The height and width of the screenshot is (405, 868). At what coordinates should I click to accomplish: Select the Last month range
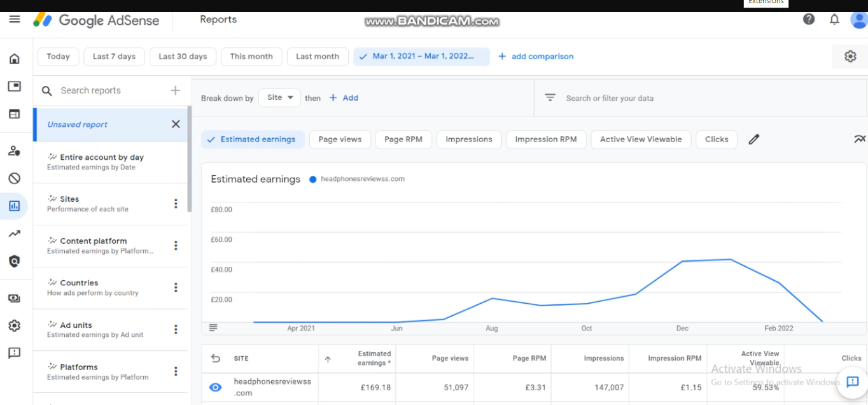point(318,57)
